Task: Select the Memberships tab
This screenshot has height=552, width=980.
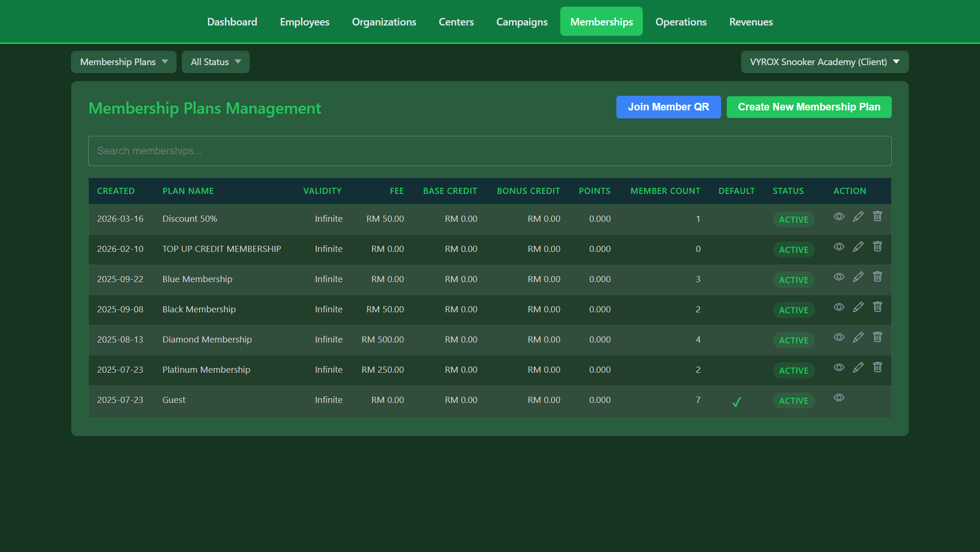Action: coord(601,22)
